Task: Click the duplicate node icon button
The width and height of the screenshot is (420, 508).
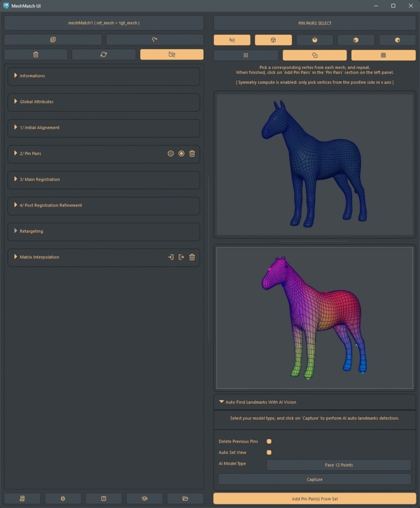Action: click(x=53, y=40)
